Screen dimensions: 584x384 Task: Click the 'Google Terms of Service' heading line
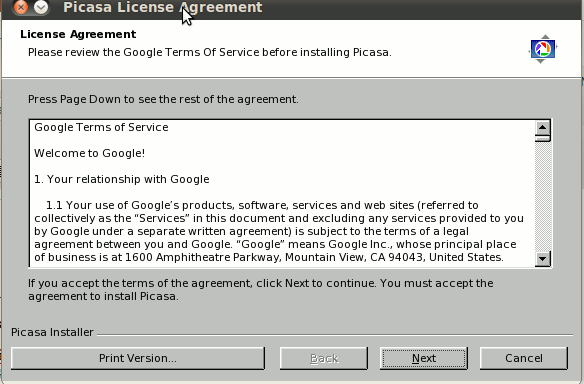coord(101,127)
